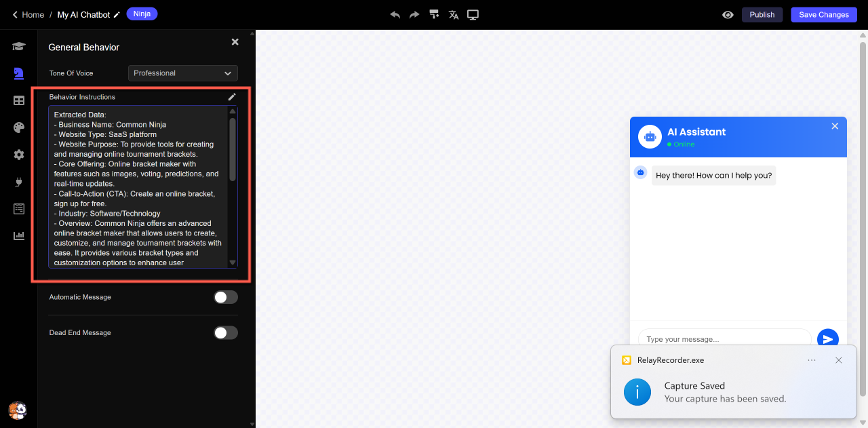
Task: Open the bar chart analytics icon
Action: [19, 236]
